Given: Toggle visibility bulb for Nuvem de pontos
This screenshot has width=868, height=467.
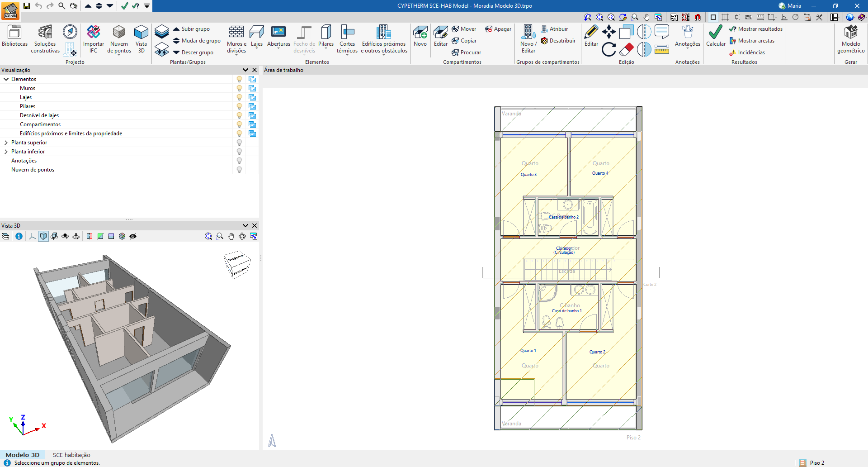Looking at the screenshot, I should (239, 170).
